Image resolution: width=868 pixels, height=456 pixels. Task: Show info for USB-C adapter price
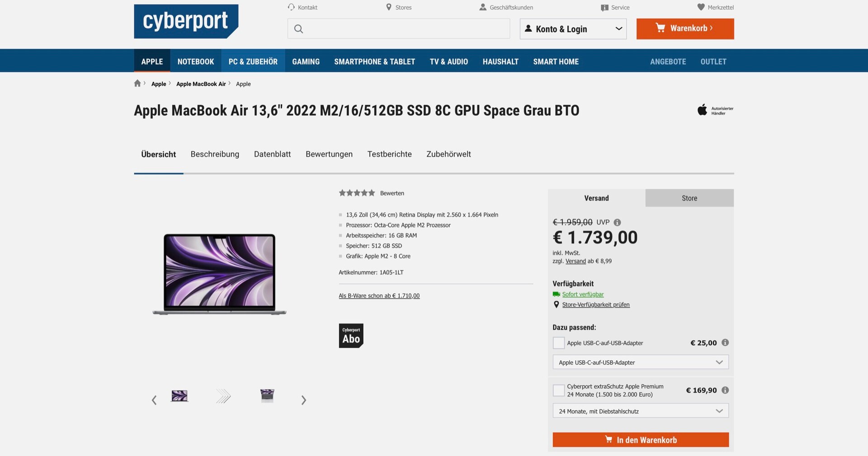(x=725, y=342)
